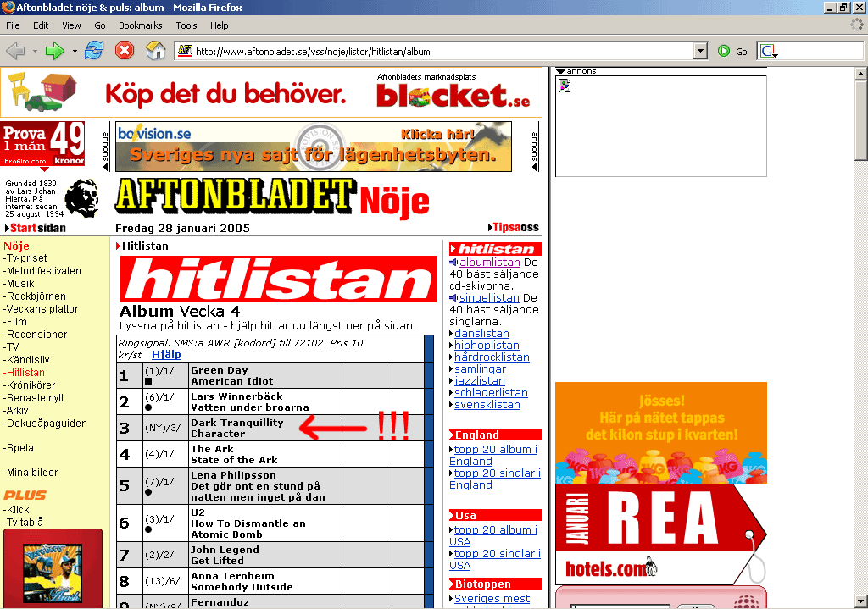Click the bovision.se banner ad
Screen dimensions: 868x609
coord(314,147)
